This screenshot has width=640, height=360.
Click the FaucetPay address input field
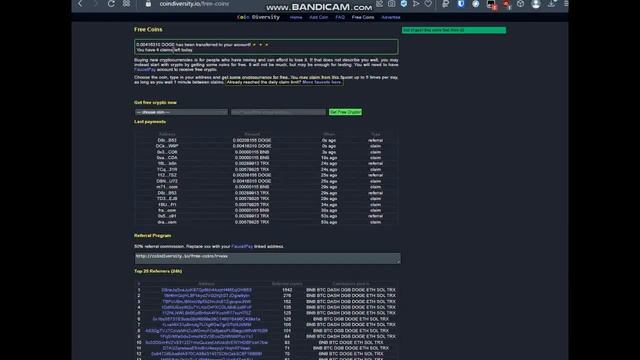coord(278,112)
